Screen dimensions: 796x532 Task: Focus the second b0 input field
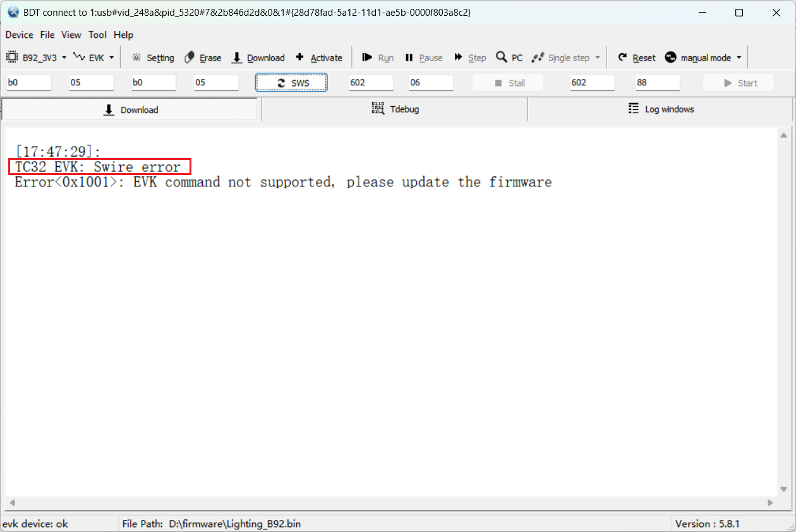click(153, 83)
